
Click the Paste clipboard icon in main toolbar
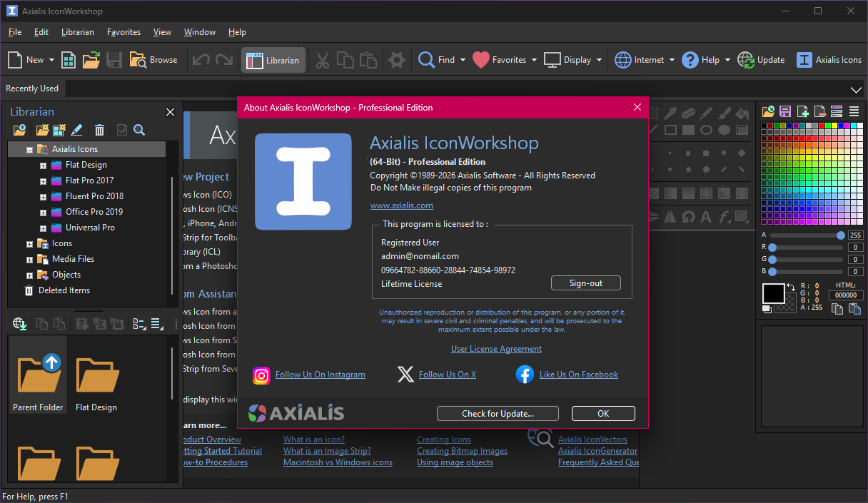(x=368, y=60)
